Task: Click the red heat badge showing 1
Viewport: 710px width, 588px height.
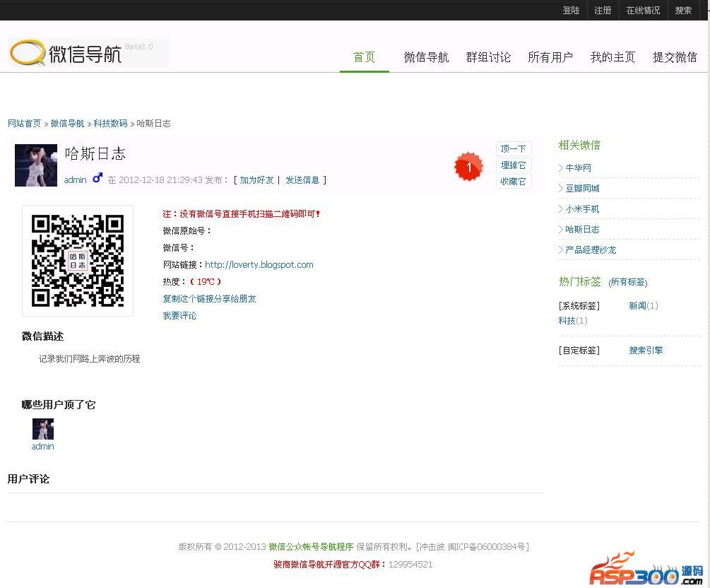Action: coord(468,167)
